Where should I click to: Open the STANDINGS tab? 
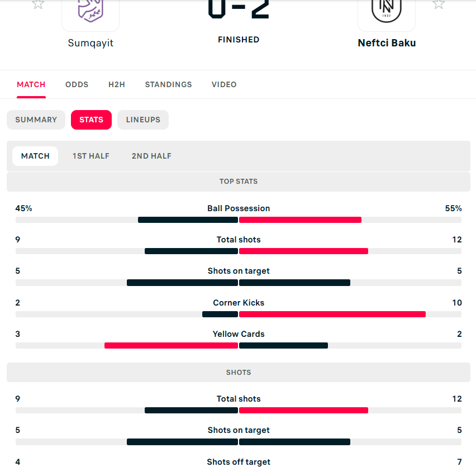pos(168,85)
